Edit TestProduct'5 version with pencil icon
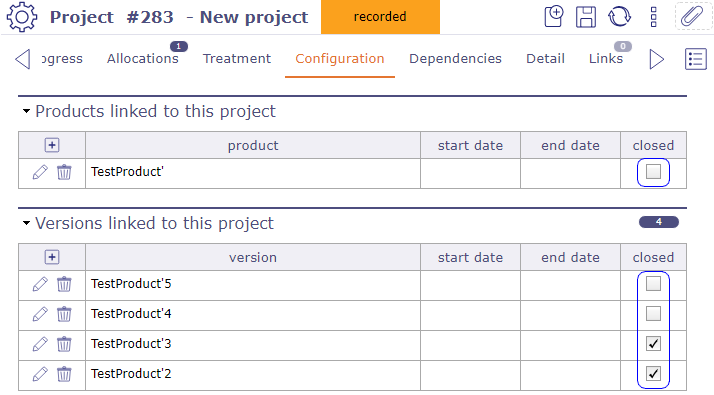This screenshot has height=395, width=714. click(x=40, y=284)
